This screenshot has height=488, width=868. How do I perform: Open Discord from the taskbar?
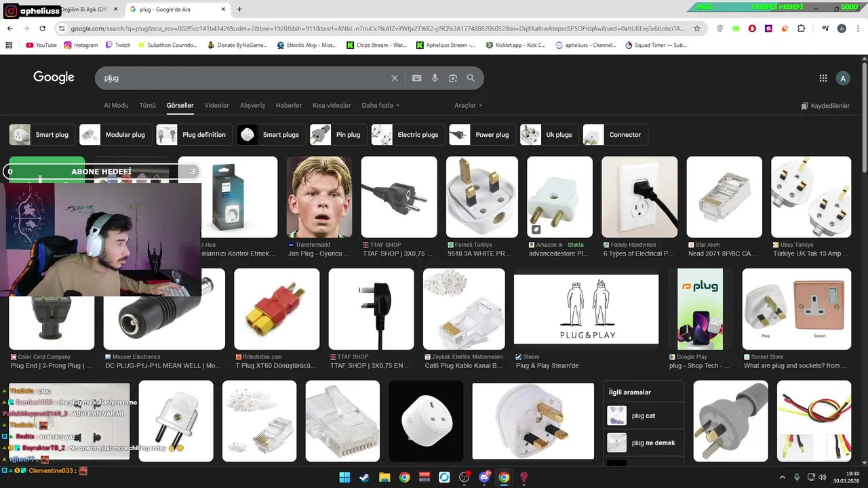484,477
